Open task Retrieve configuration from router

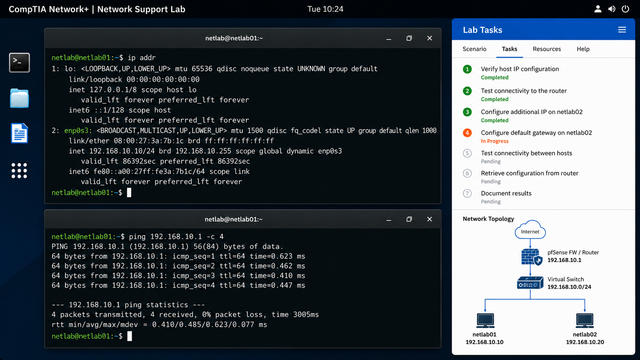(529, 173)
